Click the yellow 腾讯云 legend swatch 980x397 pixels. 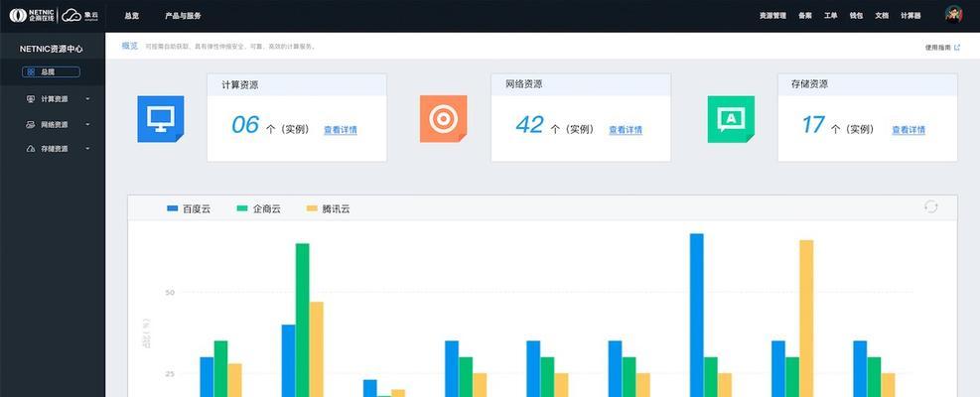click(x=312, y=208)
